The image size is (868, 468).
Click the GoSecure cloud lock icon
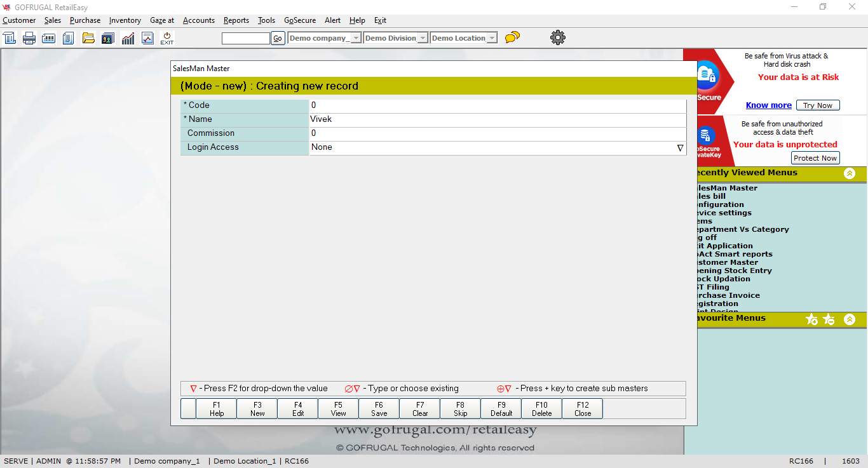pyautogui.click(x=707, y=75)
